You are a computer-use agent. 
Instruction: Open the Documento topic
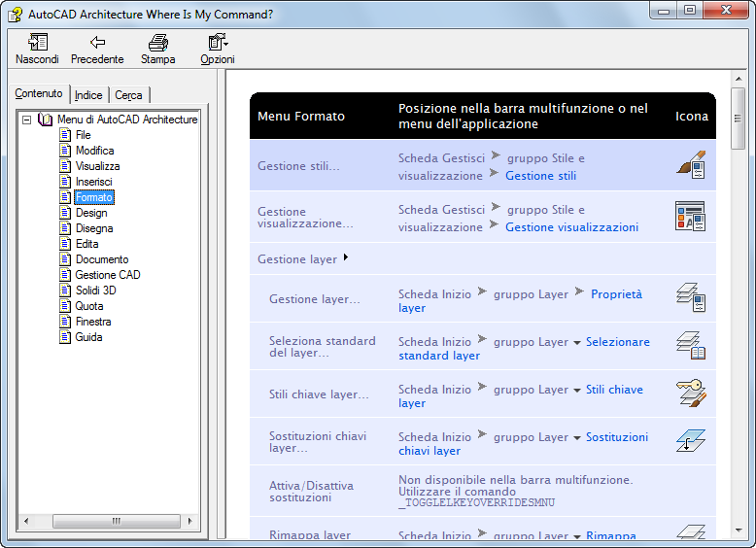[x=102, y=259]
